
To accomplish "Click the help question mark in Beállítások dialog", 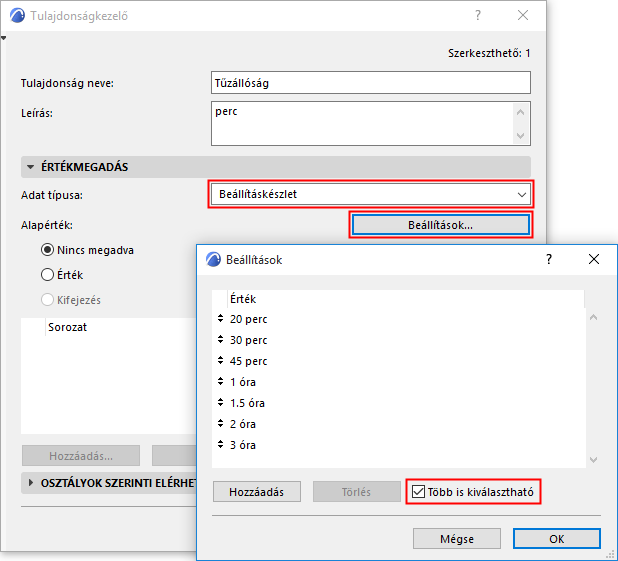I will coord(549,259).
